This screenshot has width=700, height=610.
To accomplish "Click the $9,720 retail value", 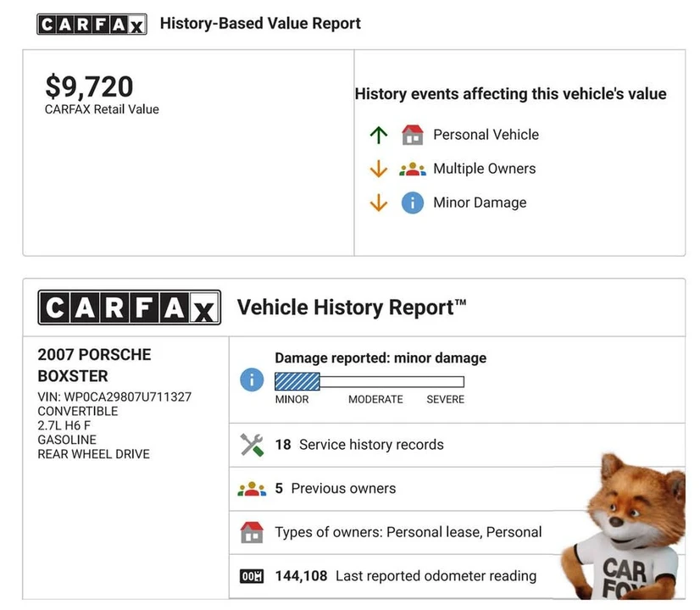I will pyautogui.click(x=89, y=86).
